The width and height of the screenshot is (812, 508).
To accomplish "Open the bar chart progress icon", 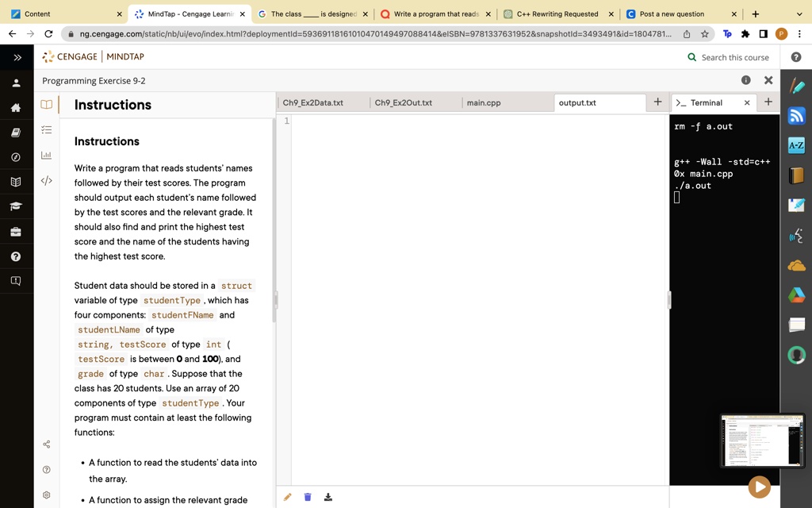I will pyautogui.click(x=46, y=155).
